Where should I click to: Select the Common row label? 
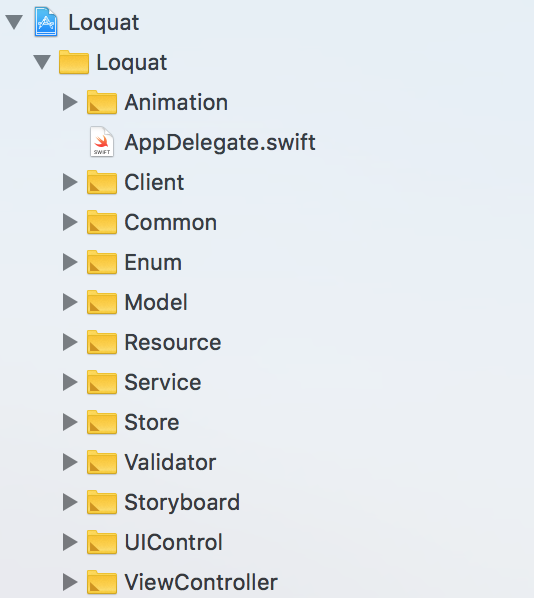tap(171, 222)
